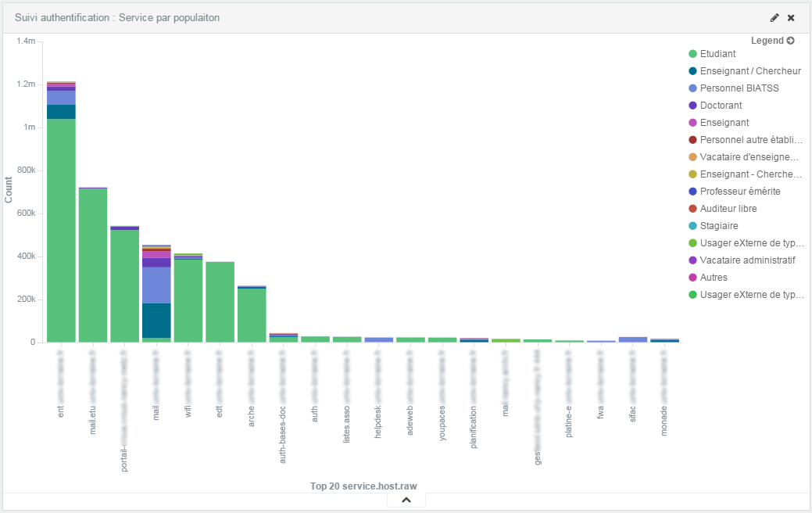Click the wifi service bar
This screenshot has width=812, height=513.
188,301
